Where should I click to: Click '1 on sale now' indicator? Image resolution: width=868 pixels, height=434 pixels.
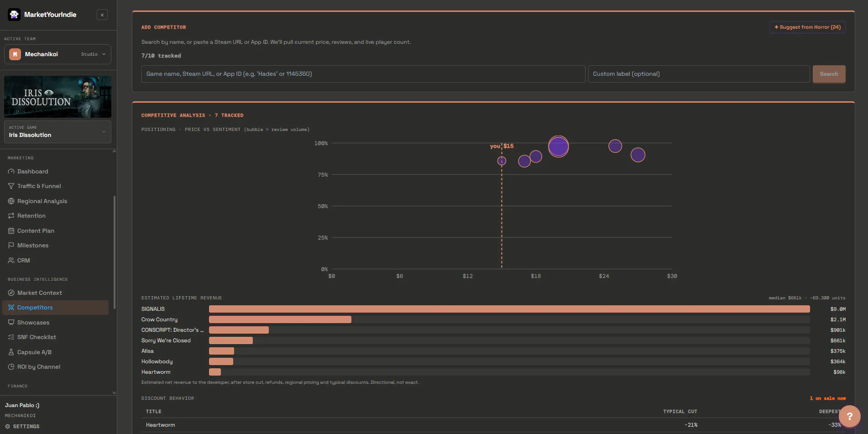pyautogui.click(x=828, y=398)
